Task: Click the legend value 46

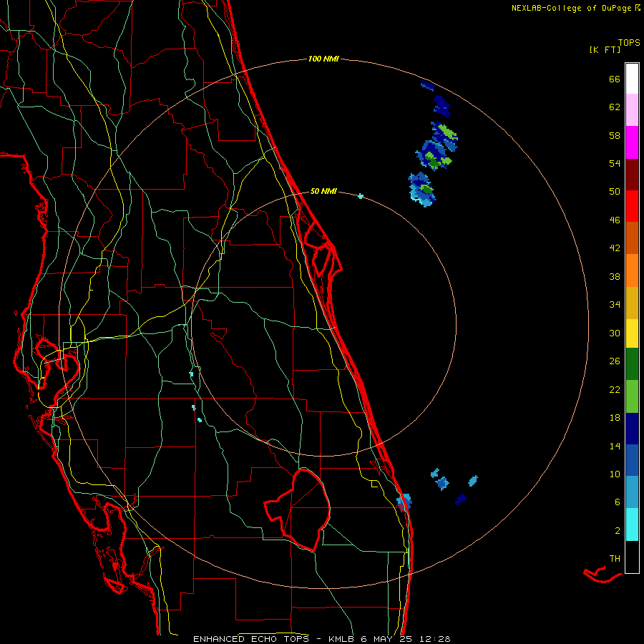Action: tap(615, 220)
